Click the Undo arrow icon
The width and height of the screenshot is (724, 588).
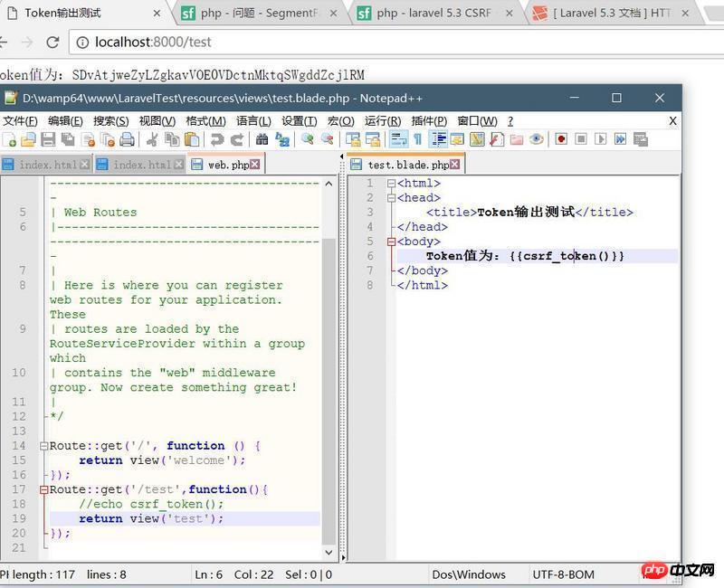[217, 139]
